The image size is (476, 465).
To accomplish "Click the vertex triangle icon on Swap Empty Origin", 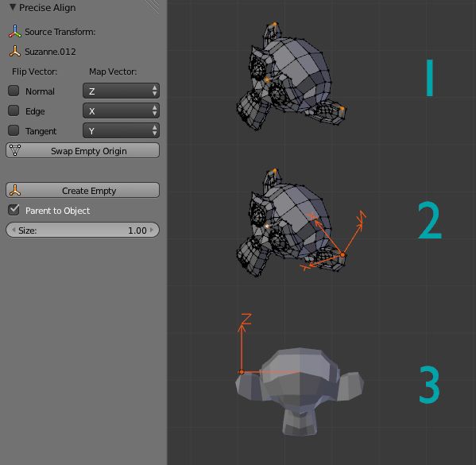I will 15,150.
